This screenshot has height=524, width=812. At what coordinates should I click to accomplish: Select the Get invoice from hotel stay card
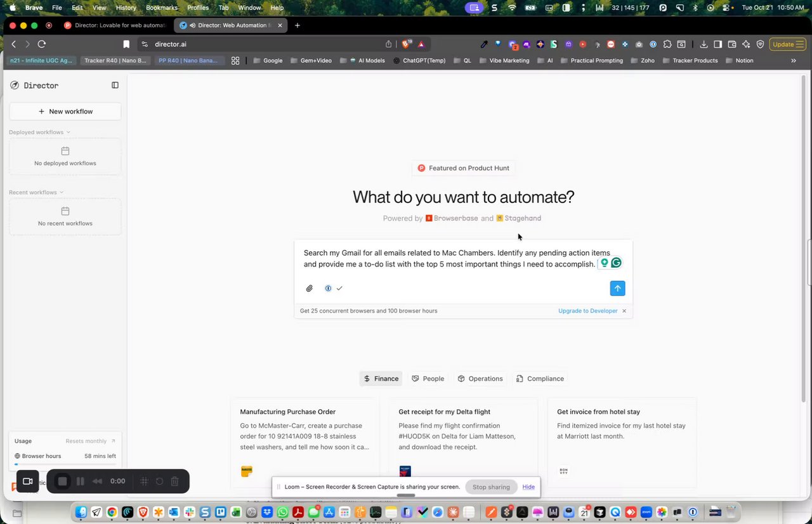(x=622, y=442)
